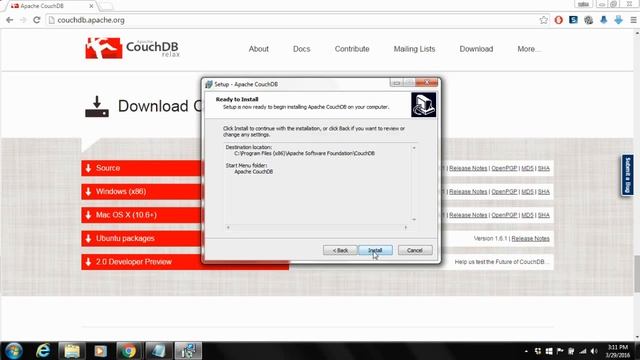Click the Action Center flag tray icon
This screenshot has height=360, width=640.
560,351
